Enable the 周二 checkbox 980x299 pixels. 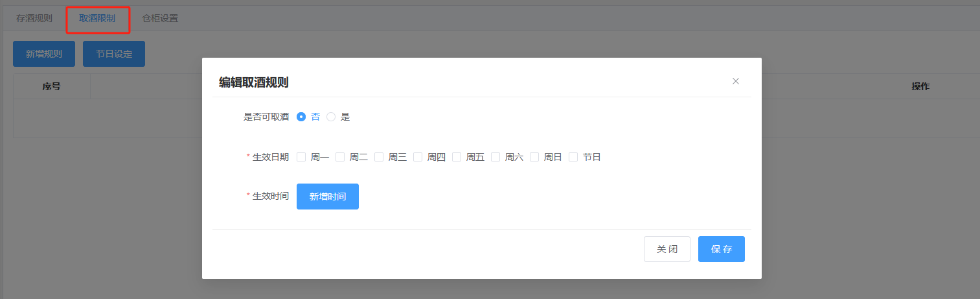pyautogui.click(x=340, y=157)
